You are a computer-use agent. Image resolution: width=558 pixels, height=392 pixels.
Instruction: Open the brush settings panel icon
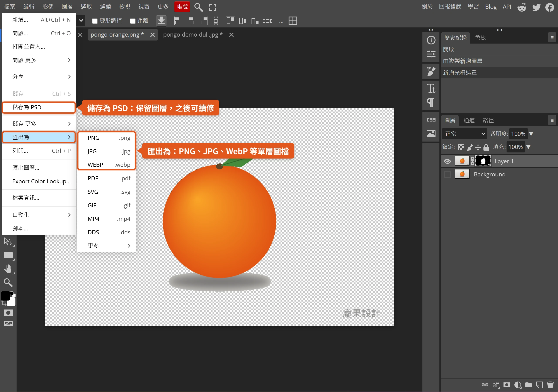pos(431,71)
